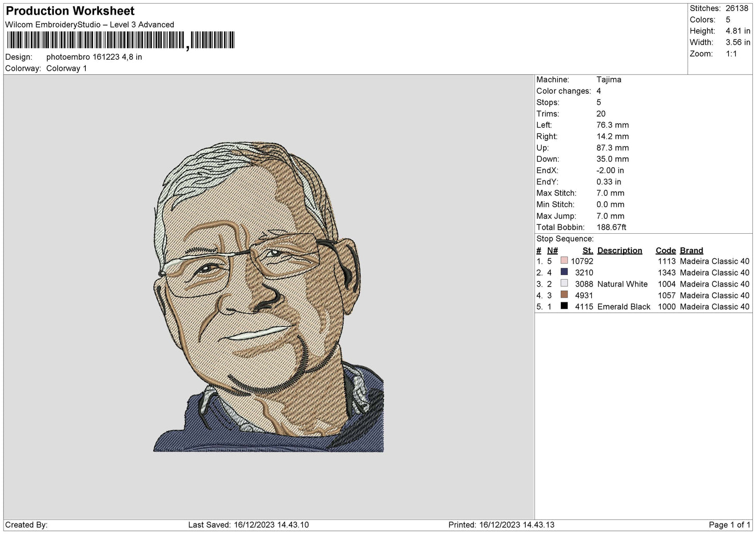Click the Stitches value 26138

click(737, 8)
